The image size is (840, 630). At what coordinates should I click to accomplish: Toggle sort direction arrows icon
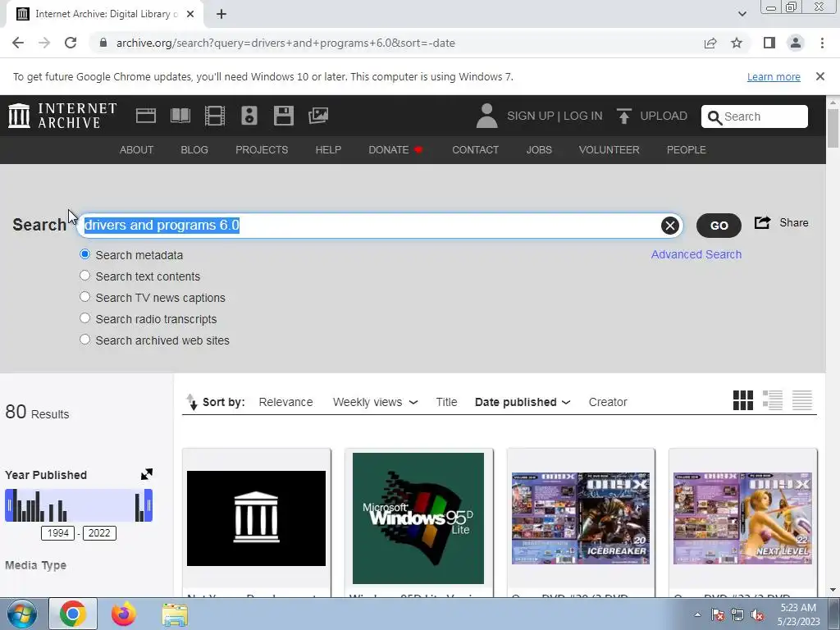click(192, 402)
